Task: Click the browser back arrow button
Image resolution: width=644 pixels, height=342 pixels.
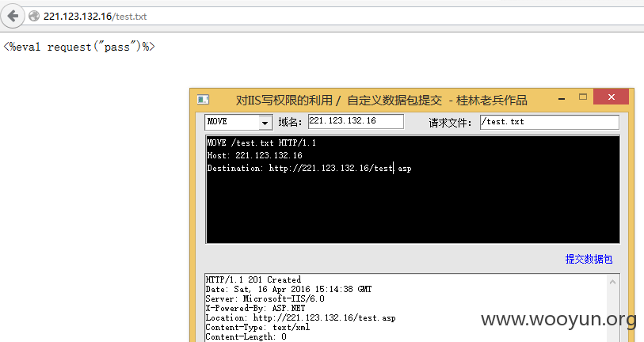Action: click(x=13, y=17)
